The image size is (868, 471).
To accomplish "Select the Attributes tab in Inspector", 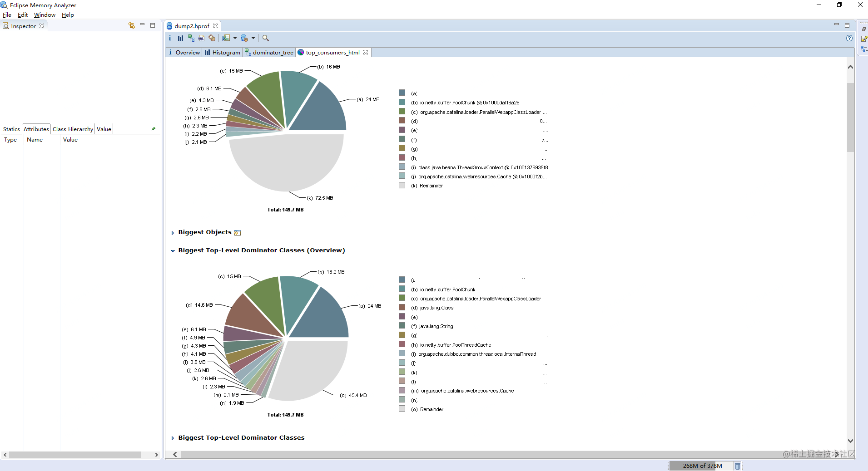I will 36,129.
